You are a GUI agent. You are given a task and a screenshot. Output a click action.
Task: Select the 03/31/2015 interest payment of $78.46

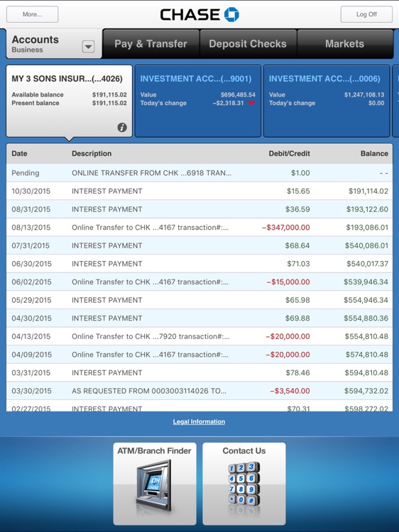point(199,372)
